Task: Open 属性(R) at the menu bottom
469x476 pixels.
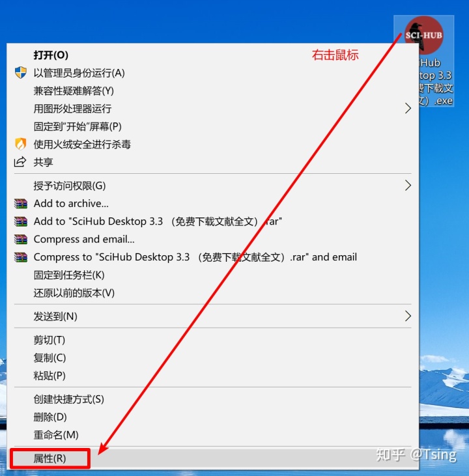Action: pyautogui.click(x=212, y=458)
